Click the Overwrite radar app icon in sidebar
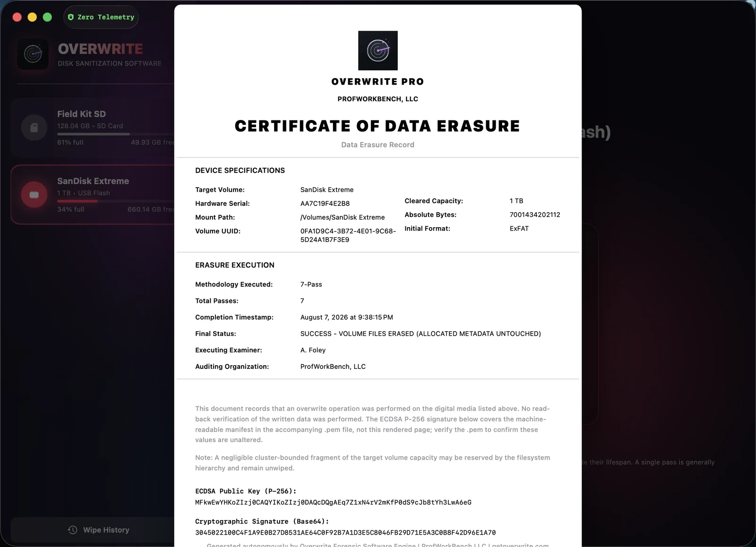The image size is (756, 547). click(x=33, y=54)
